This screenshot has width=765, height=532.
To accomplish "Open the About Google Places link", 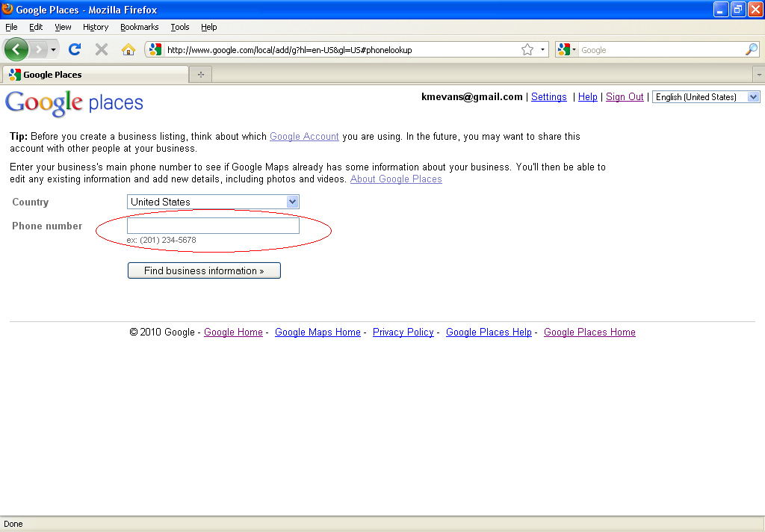I will click(396, 179).
